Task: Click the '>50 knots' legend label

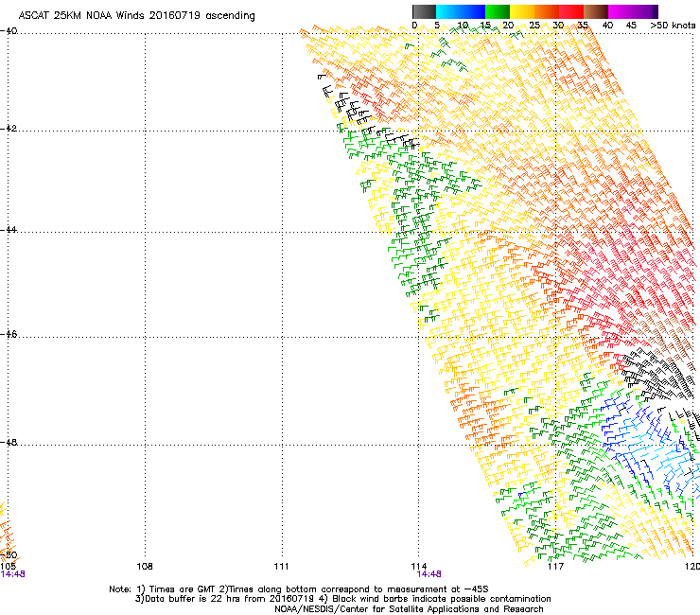Action: pyautogui.click(x=673, y=26)
